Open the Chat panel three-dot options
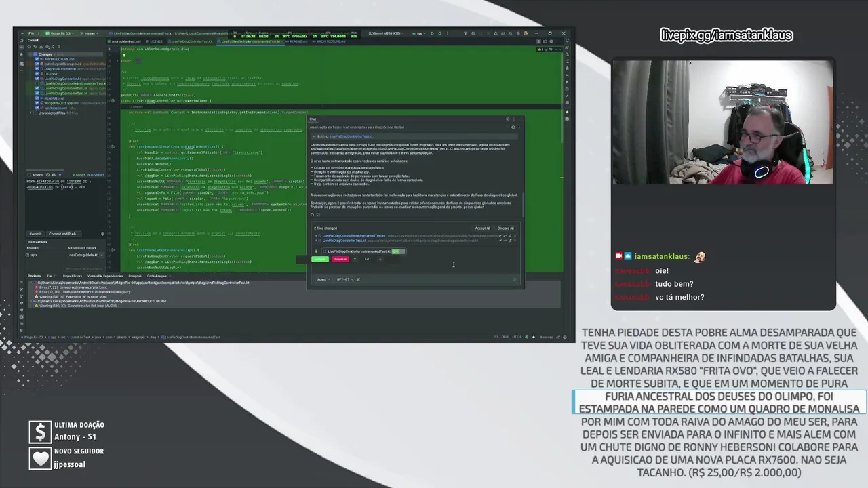Image resolution: width=868 pixels, height=488 pixels. point(514,119)
